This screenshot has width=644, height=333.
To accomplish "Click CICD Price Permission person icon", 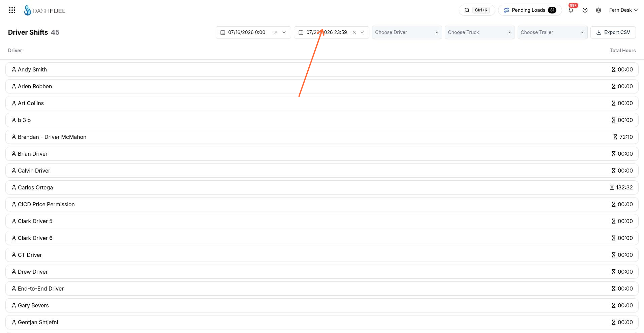I will 14,204.
